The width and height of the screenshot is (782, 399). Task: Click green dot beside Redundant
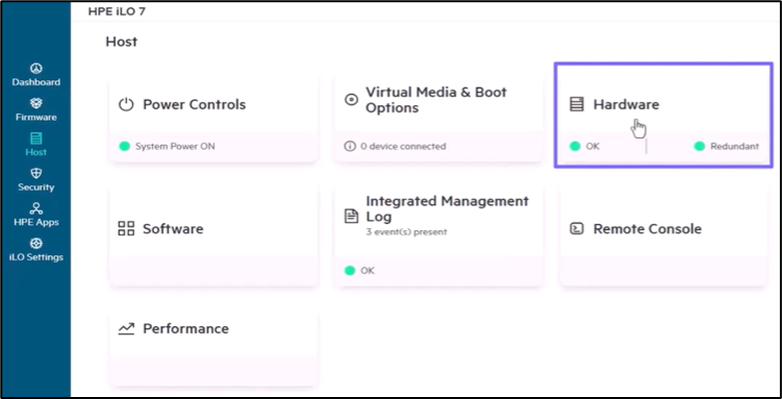tap(700, 146)
